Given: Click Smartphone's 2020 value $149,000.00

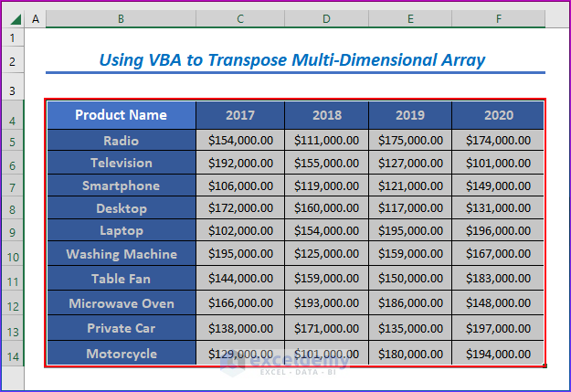Looking at the screenshot, I should [x=498, y=185].
